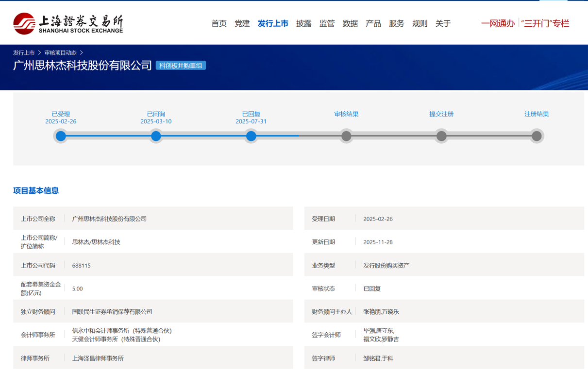The image size is (588, 373).
Task: Click the 上海泽昌律师事务所 law firm value
Action: 98,358
